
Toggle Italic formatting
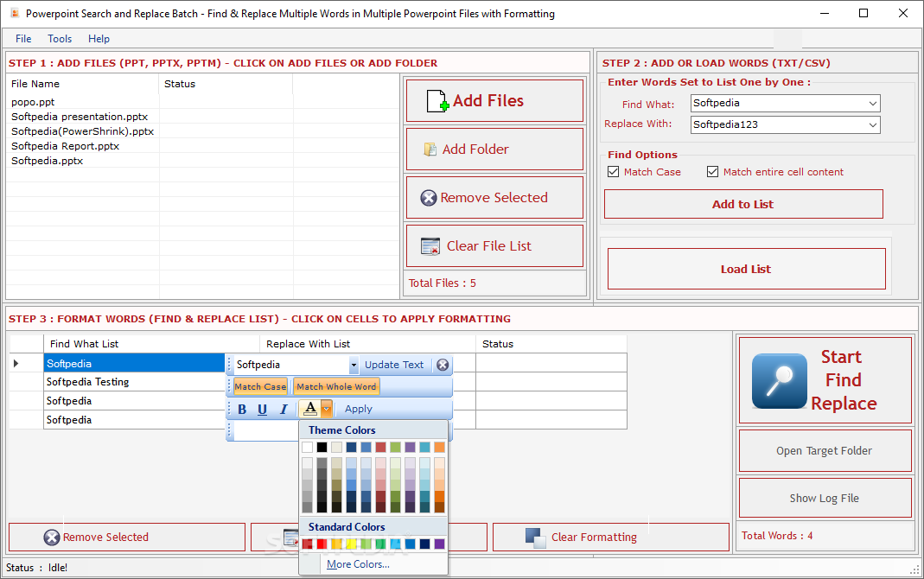[x=284, y=410]
